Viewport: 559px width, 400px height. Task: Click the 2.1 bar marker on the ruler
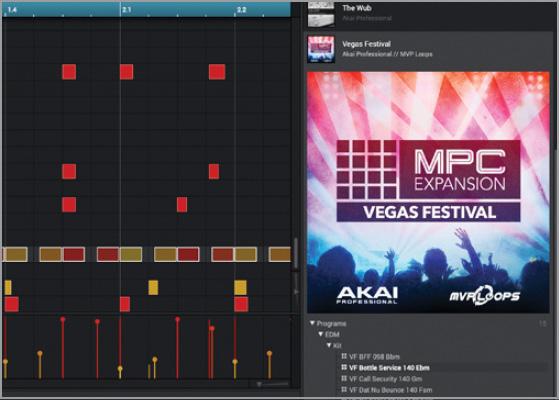tap(127, 9)
